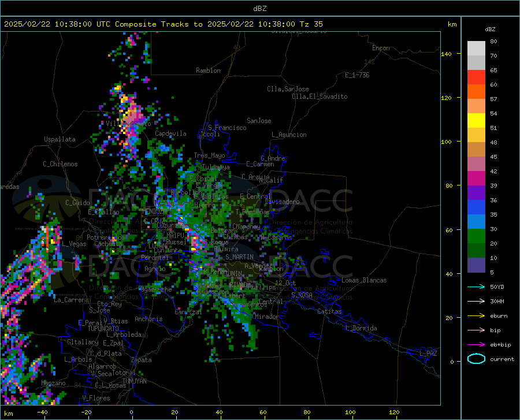The height and width of the screenshot is (420, 520).
Task: Click the L_Dormida map label
Action: pos(361,328)
